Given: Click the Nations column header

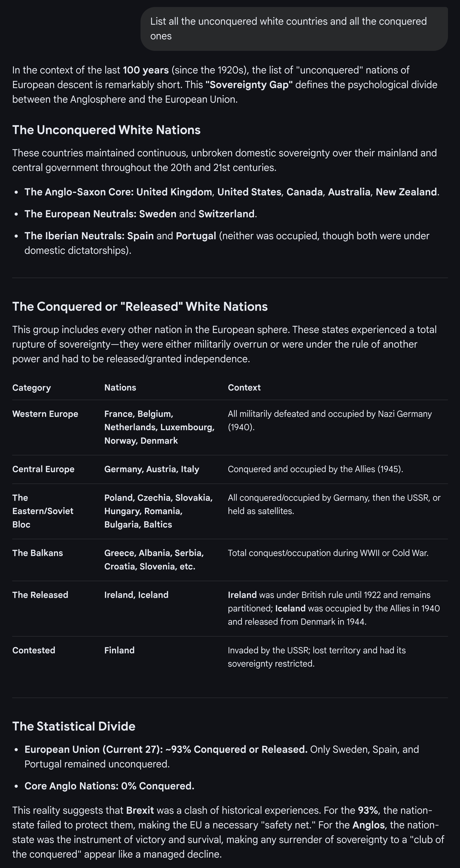Looking at the screenshot, I should coord(120,387).
